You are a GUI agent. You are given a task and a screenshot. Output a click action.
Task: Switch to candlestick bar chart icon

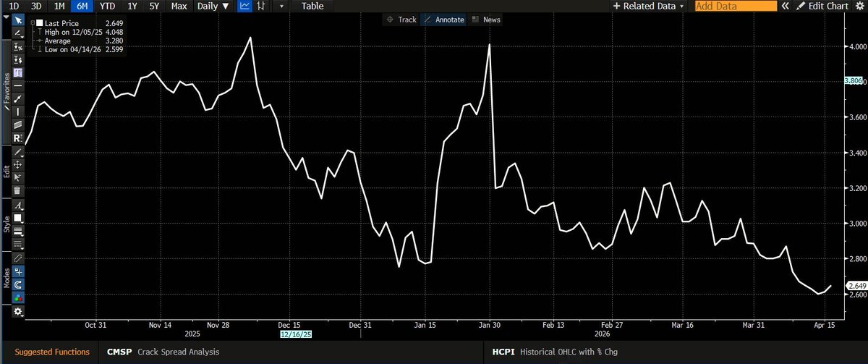pos(262,6)
